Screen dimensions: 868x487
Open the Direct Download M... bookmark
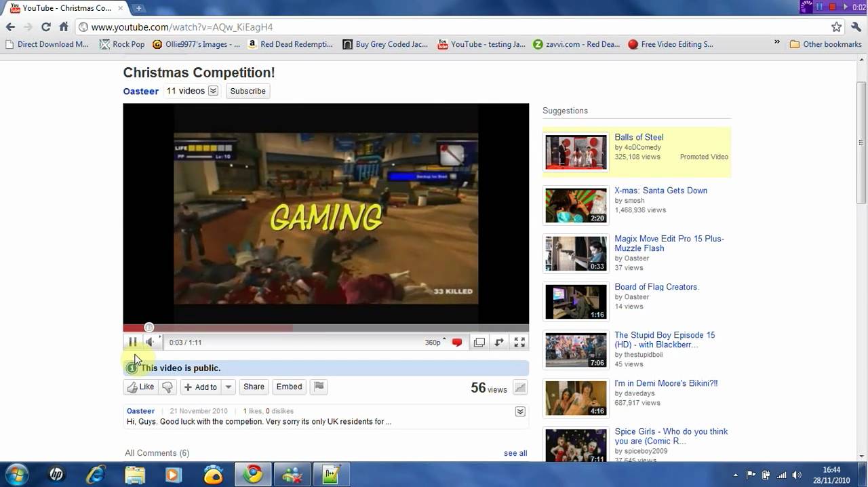[x=47, y=44]
